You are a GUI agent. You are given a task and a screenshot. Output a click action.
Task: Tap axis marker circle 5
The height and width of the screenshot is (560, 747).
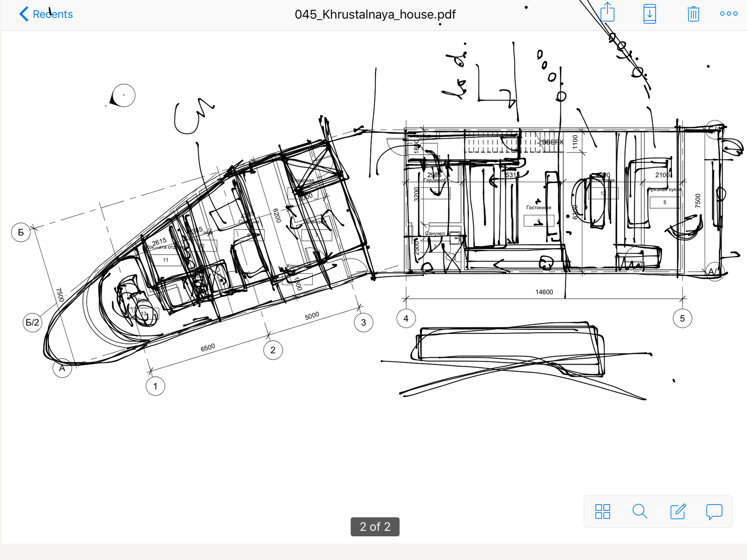coord(682,318)
